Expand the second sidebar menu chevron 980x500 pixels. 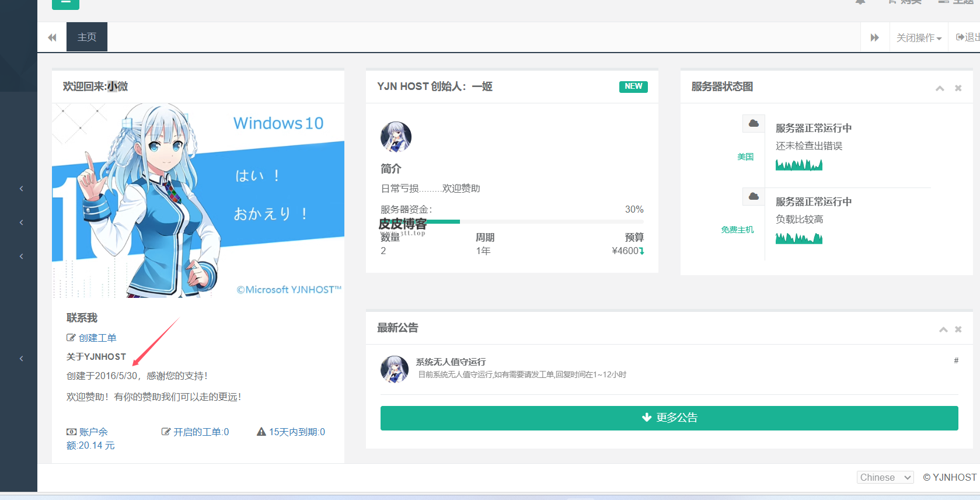22,222
